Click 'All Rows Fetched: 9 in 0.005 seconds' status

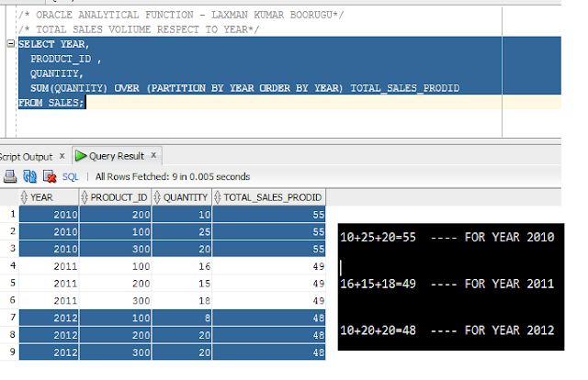pyautogui.click(x=173, y=176)
